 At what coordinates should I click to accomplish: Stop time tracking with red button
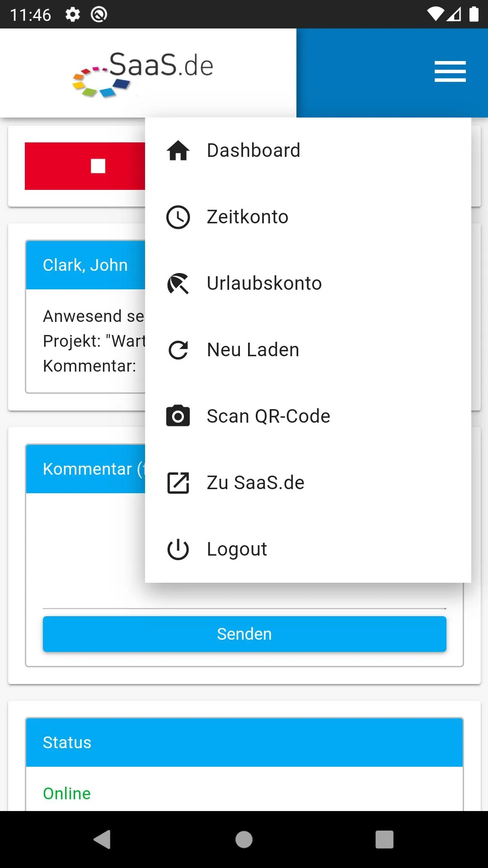(85, 166)
